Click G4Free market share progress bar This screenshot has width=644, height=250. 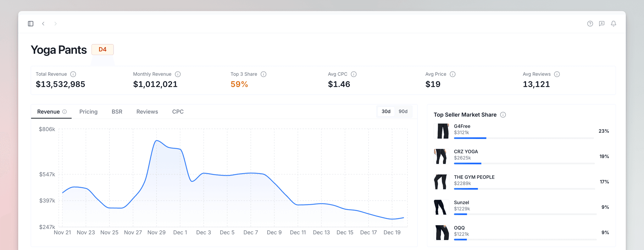coord(524,138)
